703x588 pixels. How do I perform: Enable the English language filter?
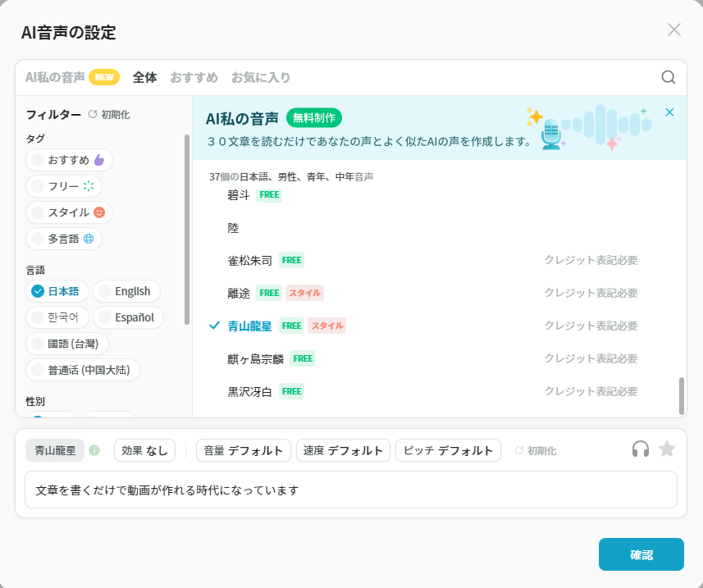pos(126,291)
